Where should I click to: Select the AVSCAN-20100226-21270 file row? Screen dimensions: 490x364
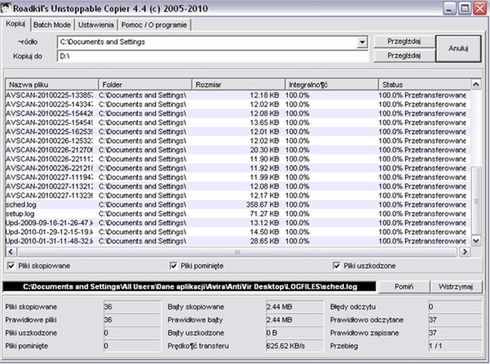(238, 150)
